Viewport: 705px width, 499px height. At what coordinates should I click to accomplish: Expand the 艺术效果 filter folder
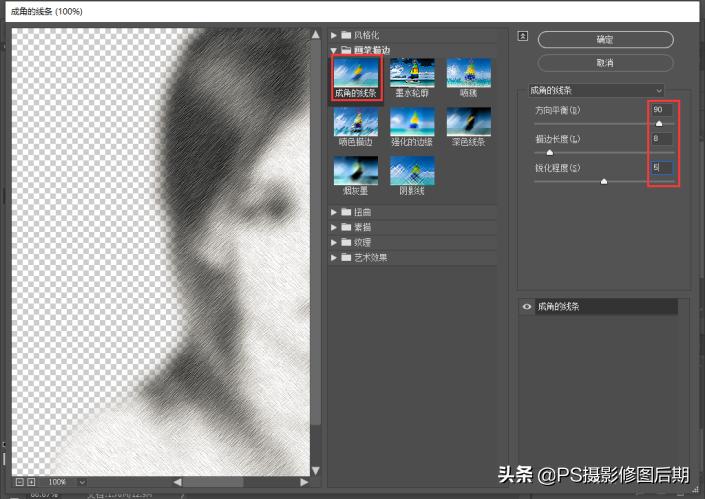point(334,258)
